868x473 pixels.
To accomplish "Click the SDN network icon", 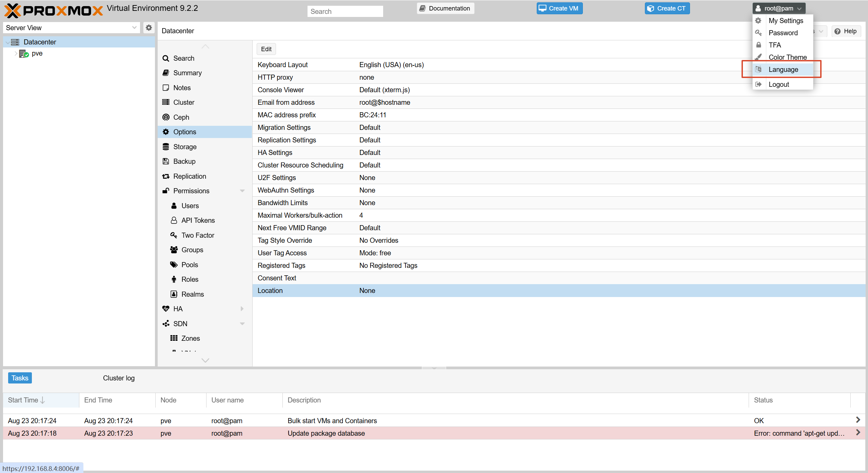I will [166, 324].
